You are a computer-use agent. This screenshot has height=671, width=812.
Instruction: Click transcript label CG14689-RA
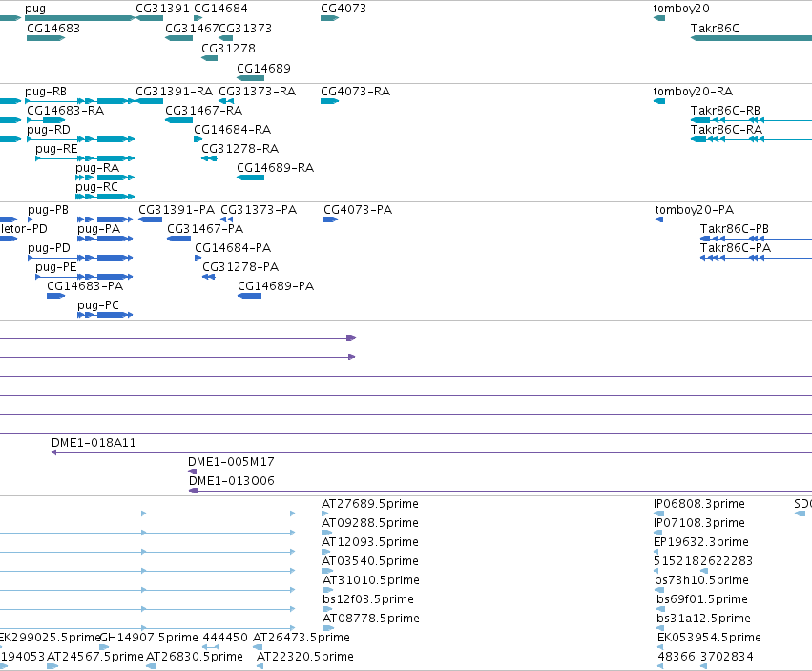point(275,168)
